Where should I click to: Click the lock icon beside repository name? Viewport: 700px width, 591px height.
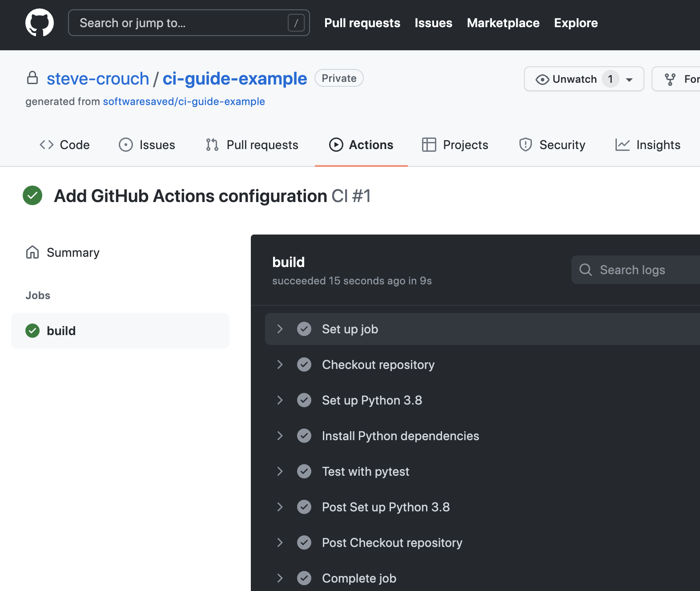coord(32,78)
